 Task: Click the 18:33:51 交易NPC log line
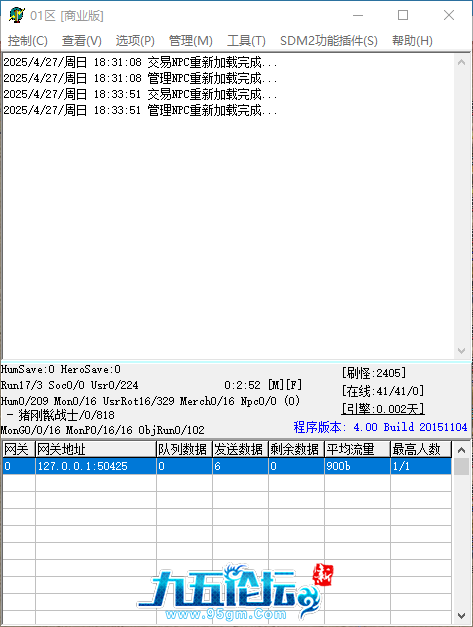(x=140, y=94)
